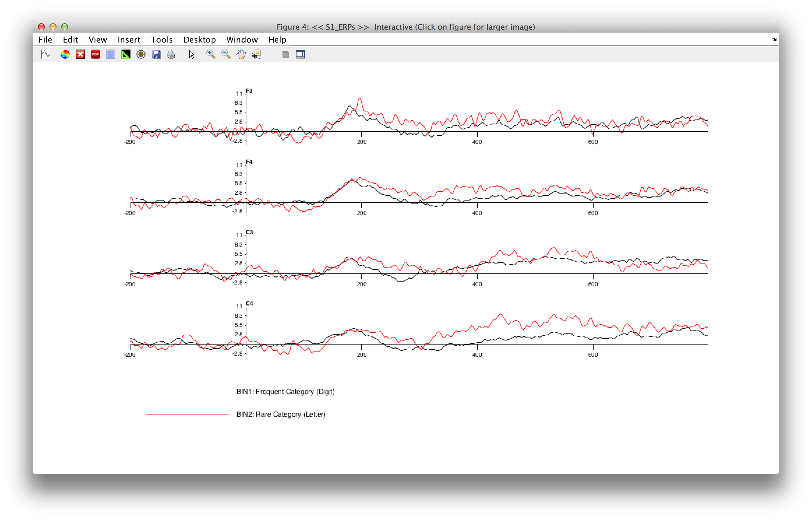
Task: Export figure with the PDF icon
Action: 96,55
